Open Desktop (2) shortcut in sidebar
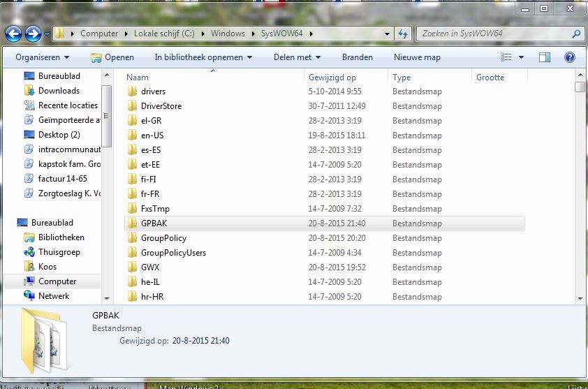Screen dimensions: 588x389 (x=52, y=134)
